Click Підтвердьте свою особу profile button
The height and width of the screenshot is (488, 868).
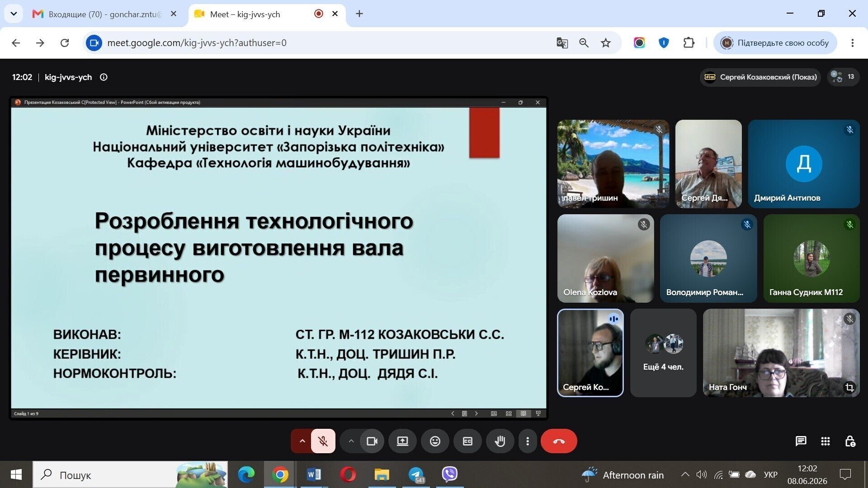(x=775, y=43)
